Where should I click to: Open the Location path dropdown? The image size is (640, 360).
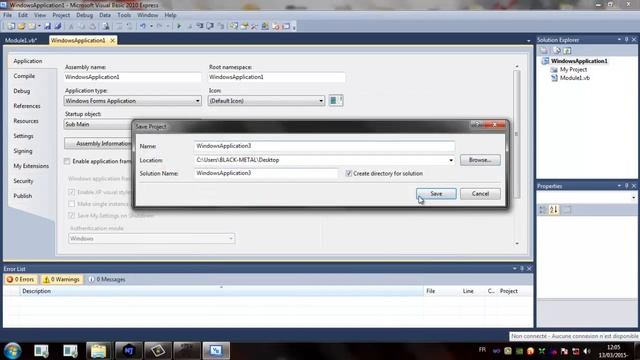pyautogui.click(x=451, y=160)
